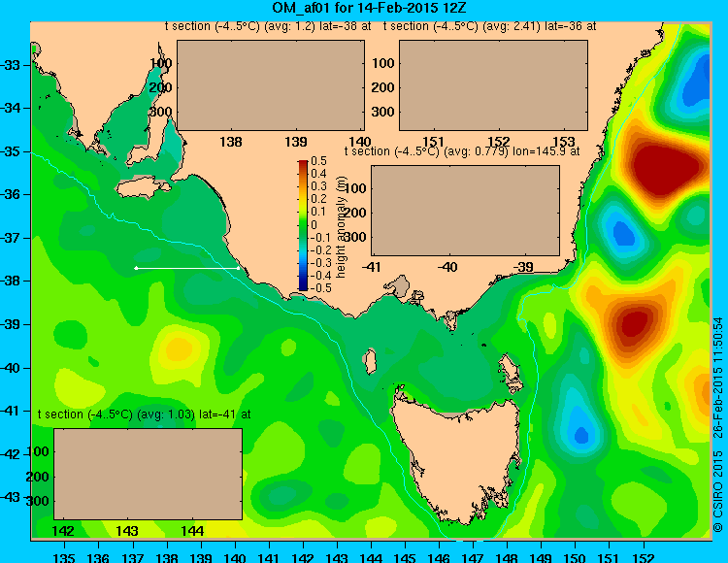
Task: Click the temperature section panel for lat=-38
Action: point(271,85)
